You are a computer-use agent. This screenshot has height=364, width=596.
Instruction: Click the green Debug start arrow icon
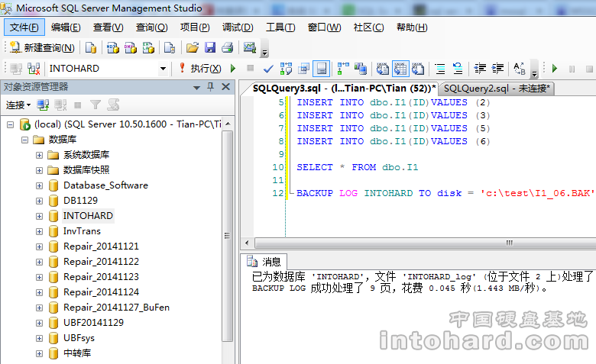point(233,69)
